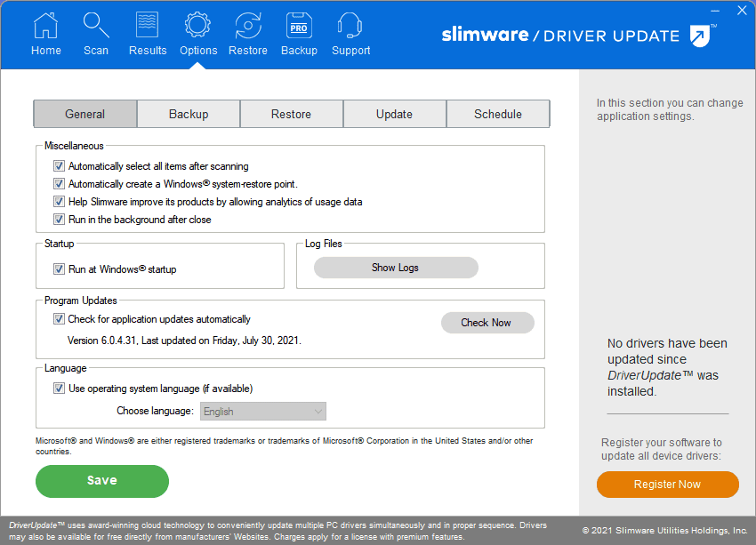The width and height of the screenshot is (756, 545).
Task: Toggle automatic Windows system-restore point creation
Action: [x=59, y=184]
